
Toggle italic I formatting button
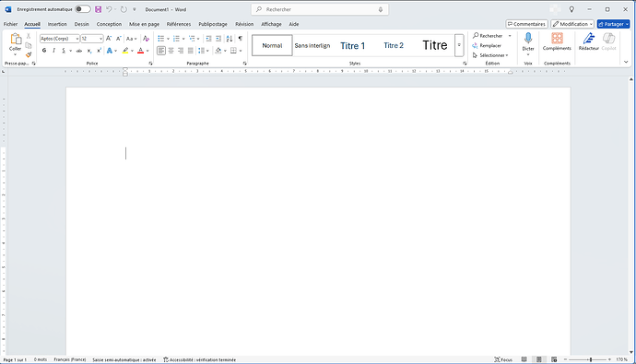[54, 51]
